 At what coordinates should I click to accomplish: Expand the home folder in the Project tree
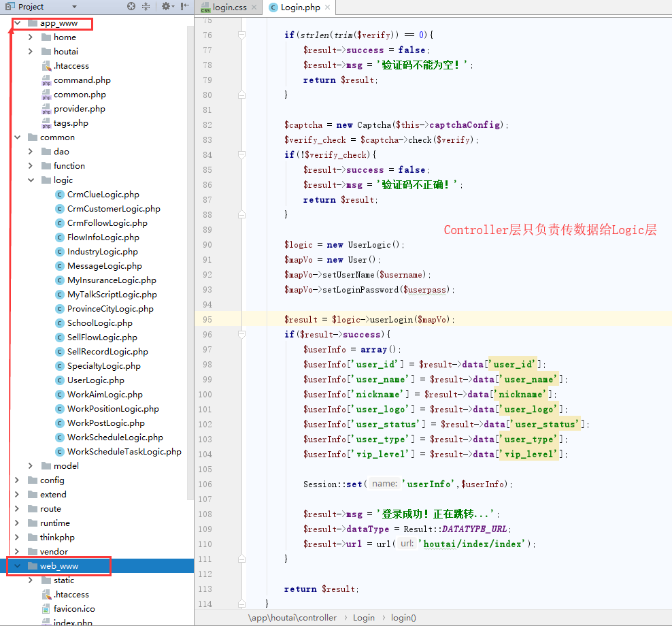coord(30,37)
